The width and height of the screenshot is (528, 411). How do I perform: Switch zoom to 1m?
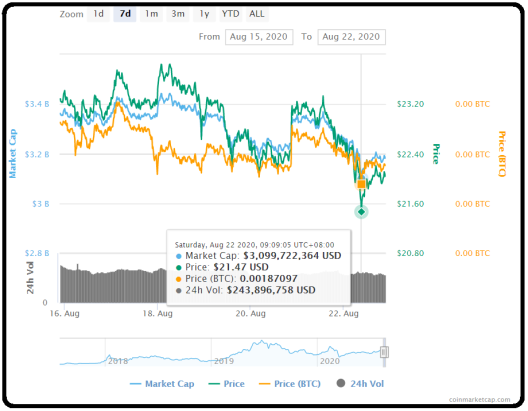pyautogui.click(x=152, y=14)
